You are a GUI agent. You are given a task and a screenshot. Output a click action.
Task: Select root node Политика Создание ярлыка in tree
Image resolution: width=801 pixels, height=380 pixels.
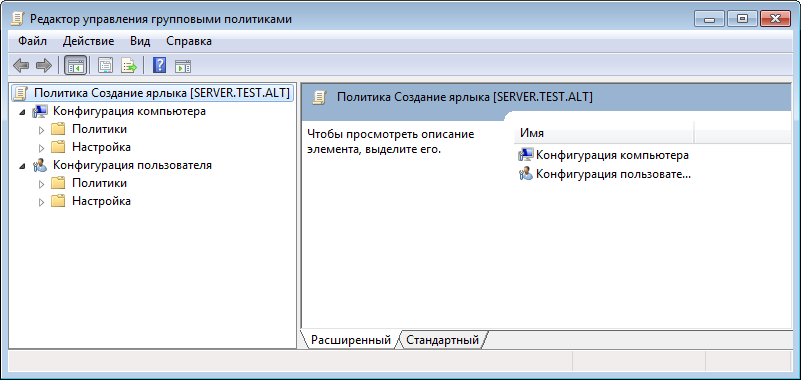[x=162, y=93]
